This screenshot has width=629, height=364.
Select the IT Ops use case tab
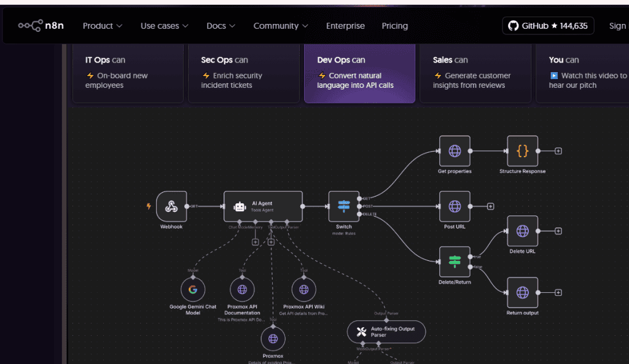[128, 72]
